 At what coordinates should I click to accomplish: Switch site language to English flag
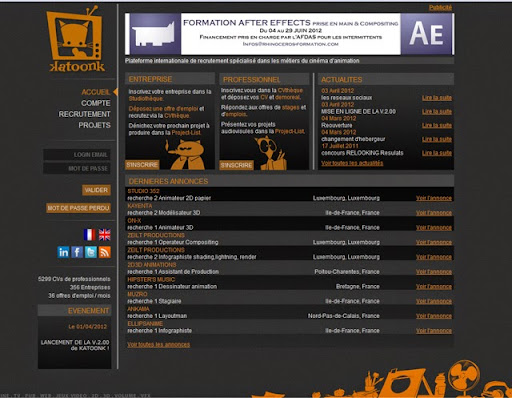(x=104, y=235)
